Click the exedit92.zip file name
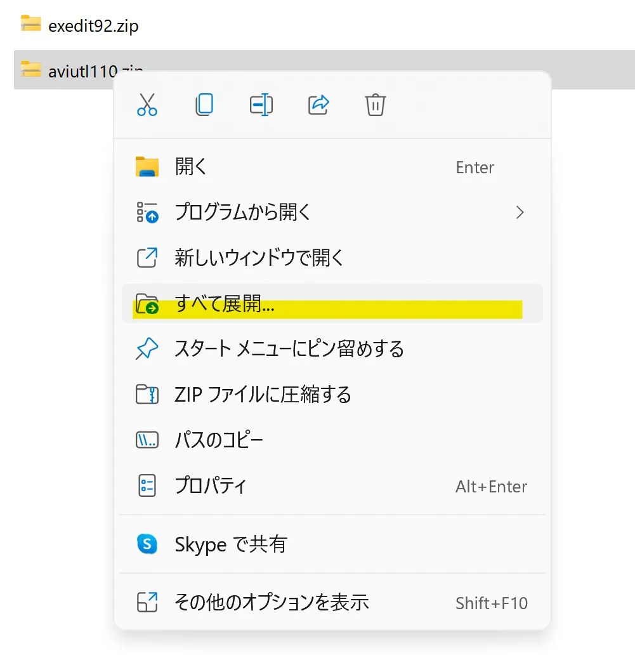This screenshot has height=672, width=635. 93,26
